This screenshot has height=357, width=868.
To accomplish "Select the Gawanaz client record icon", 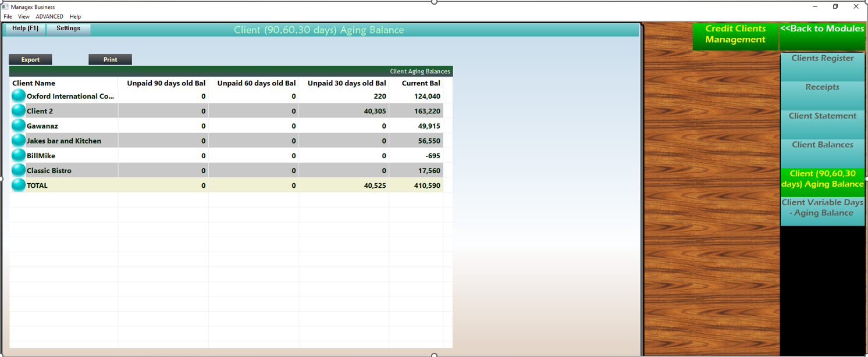I will [17, 126].
